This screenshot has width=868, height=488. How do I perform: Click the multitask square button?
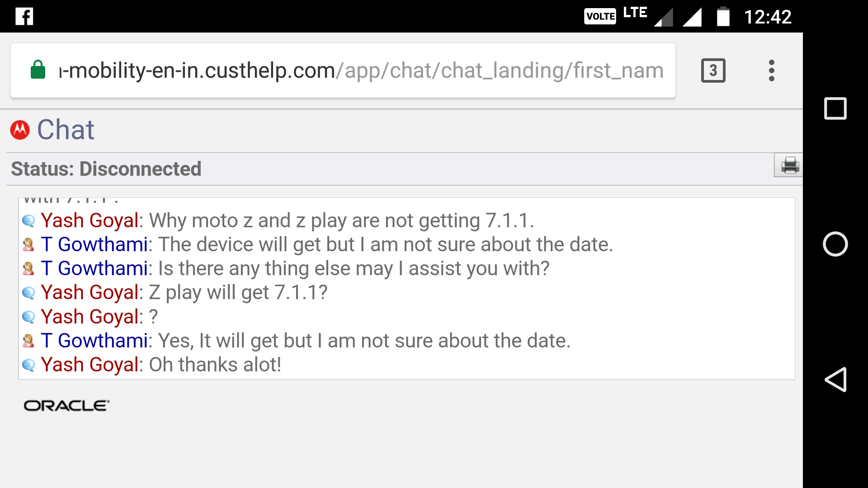[835, 109]
